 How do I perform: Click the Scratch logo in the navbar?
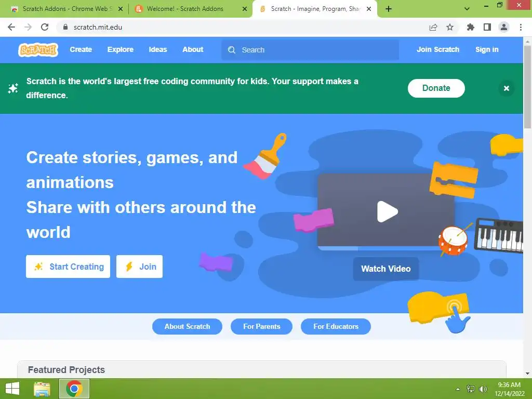[x=38, y=50]
